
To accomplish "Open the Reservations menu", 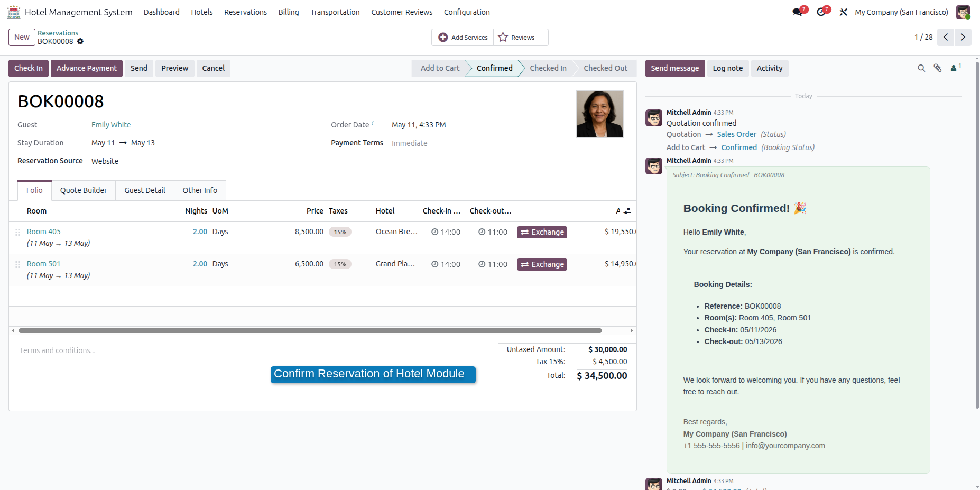I will 245,12.
